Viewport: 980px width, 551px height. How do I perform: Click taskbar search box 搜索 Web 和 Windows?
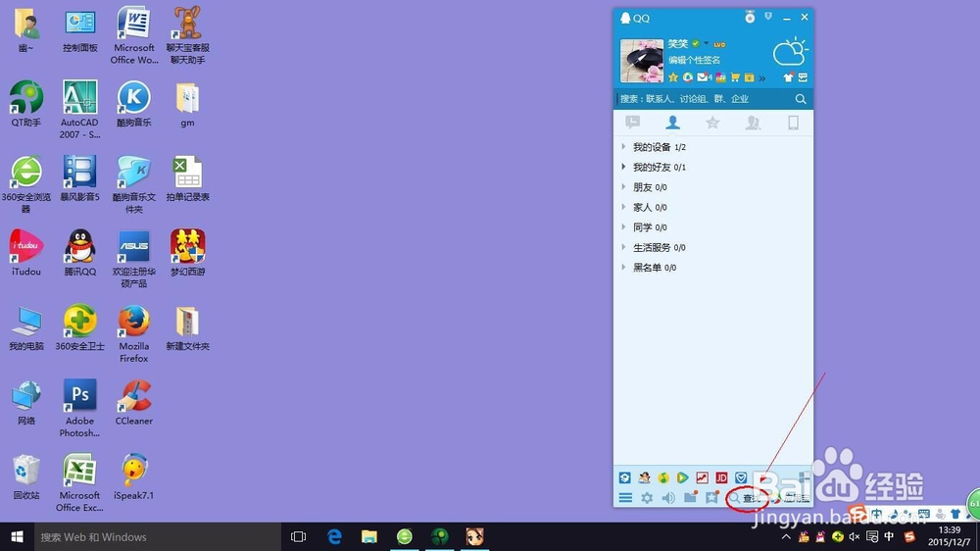158,536
